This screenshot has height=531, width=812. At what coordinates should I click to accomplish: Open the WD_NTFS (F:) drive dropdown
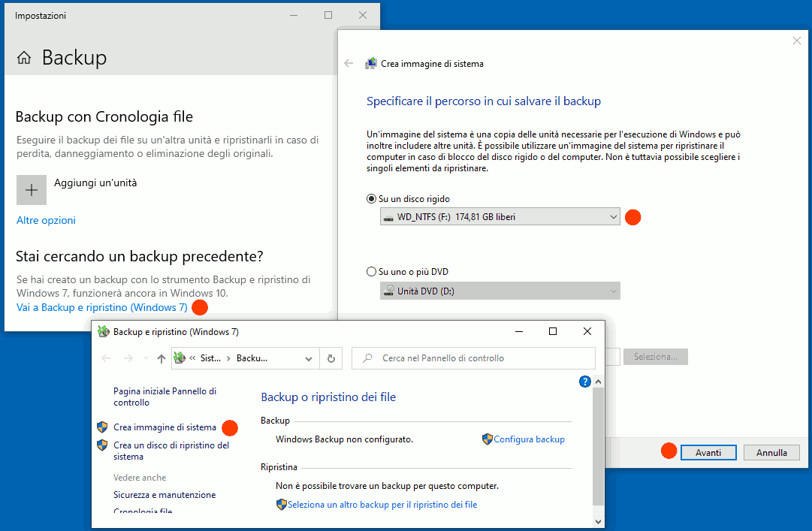(500, 217)
